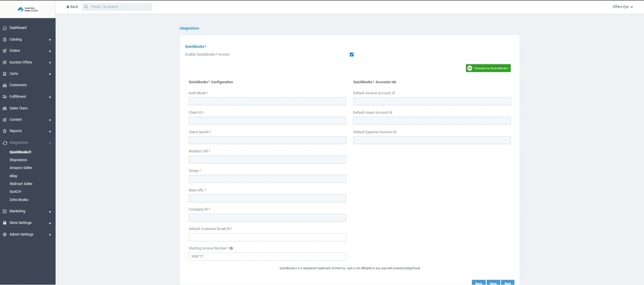Expand the Marketing menu plus
Screen dimensions: 644x285
(x=50, y=212)
